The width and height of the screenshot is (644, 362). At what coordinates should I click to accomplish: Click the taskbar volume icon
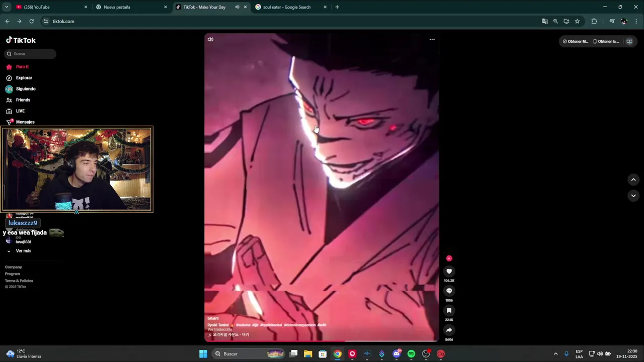[x=600, y=354]
